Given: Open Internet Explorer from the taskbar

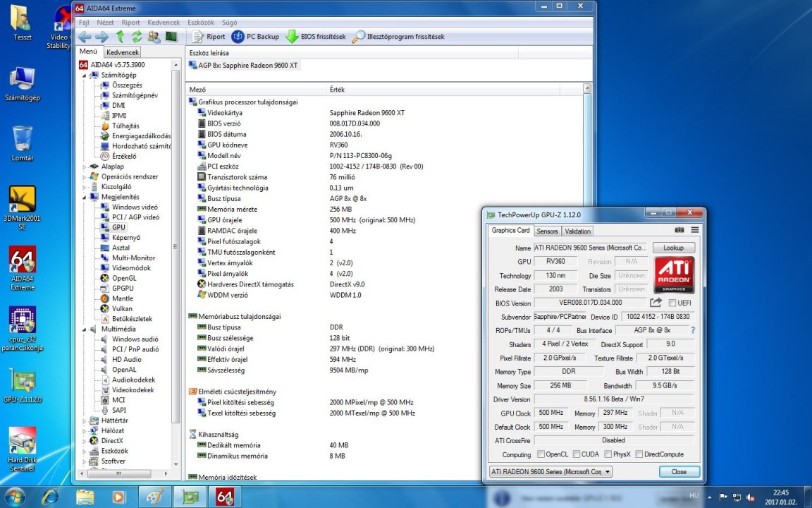Looking at the screenshot, I should point(50,497).
